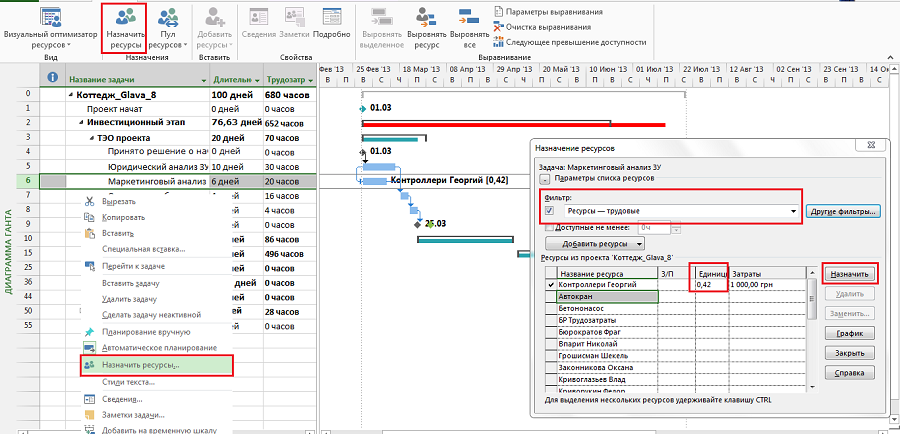Open Заметки задачи... from context menu
Viewport: 900px width, 434px height.
(133, 415)
